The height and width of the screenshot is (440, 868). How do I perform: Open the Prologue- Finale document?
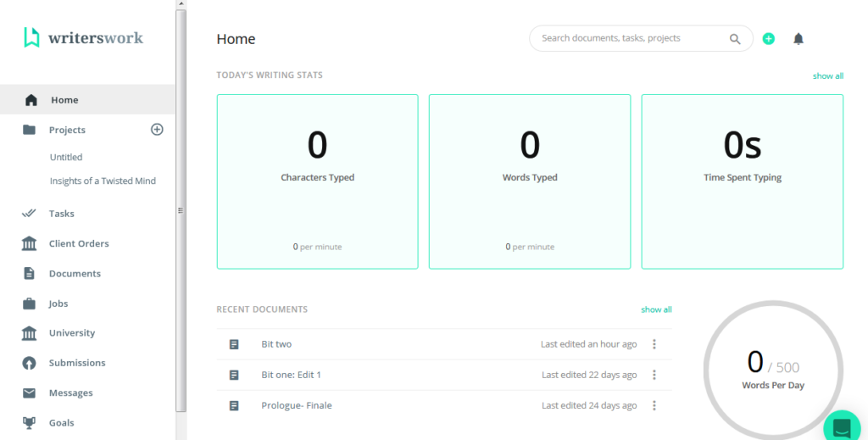coord(297,406)
